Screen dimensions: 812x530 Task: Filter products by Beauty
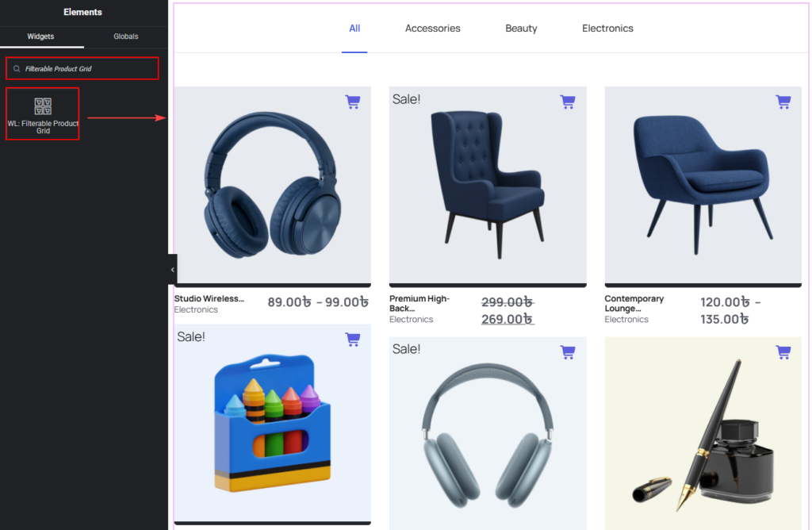[x=521, y=29]
